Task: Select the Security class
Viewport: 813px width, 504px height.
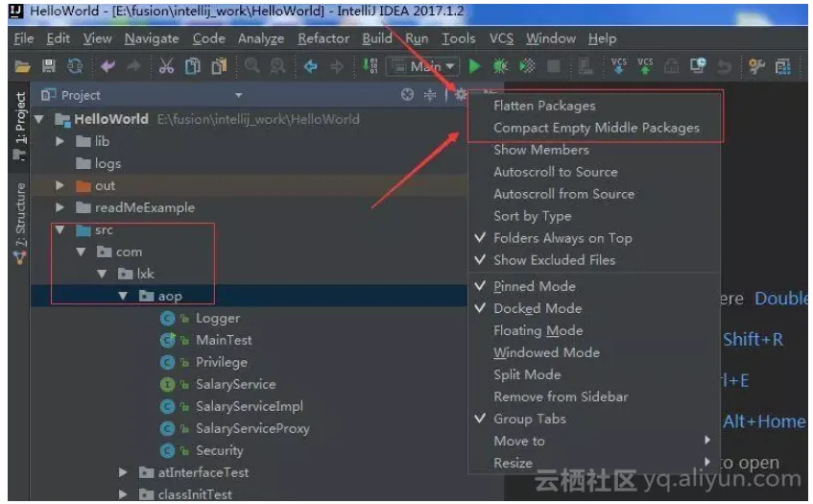Action: [x=219, y=450]
